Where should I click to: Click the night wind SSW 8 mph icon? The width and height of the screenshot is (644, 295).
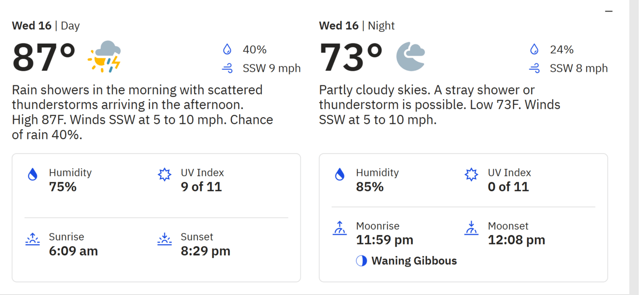pyautogui.click(x=534, y=68)
